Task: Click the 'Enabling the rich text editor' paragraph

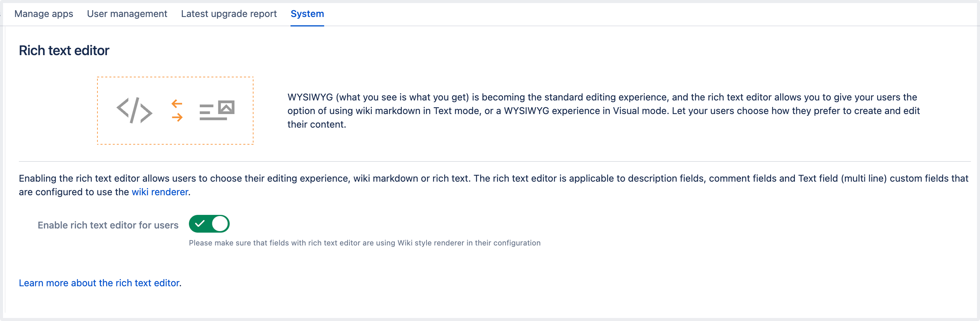Action: tap(493, 179)
